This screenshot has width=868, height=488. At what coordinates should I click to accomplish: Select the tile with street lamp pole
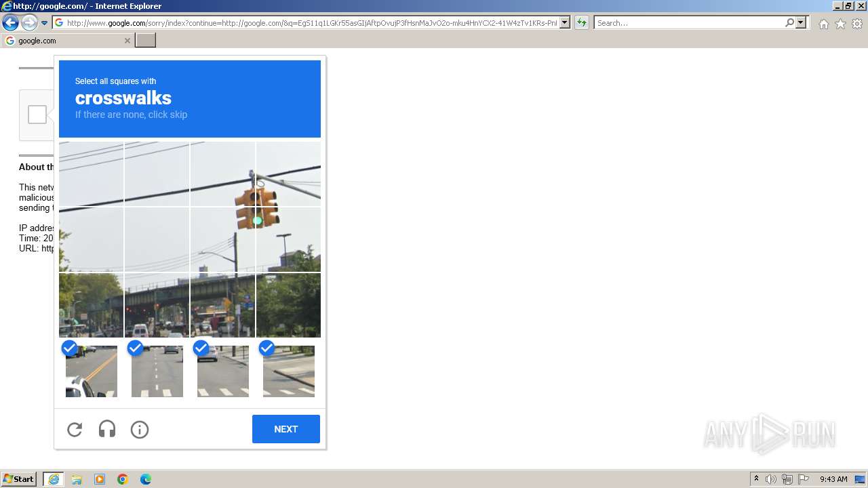click(x=222, y=239)
